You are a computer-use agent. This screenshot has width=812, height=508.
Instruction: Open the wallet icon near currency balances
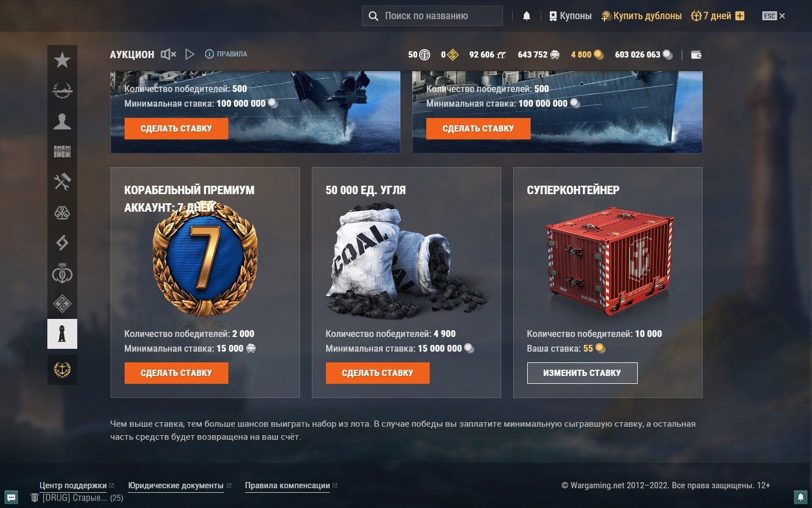pos(696,55)
